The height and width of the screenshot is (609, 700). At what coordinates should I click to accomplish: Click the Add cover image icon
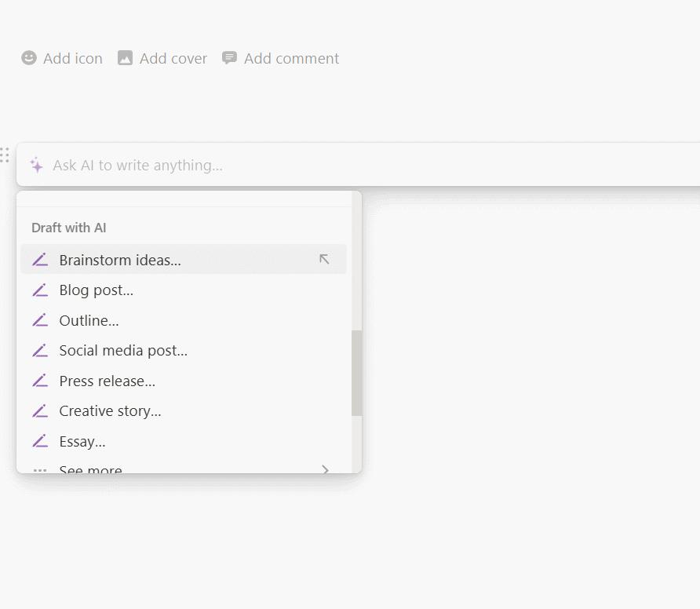coord(125,58)
